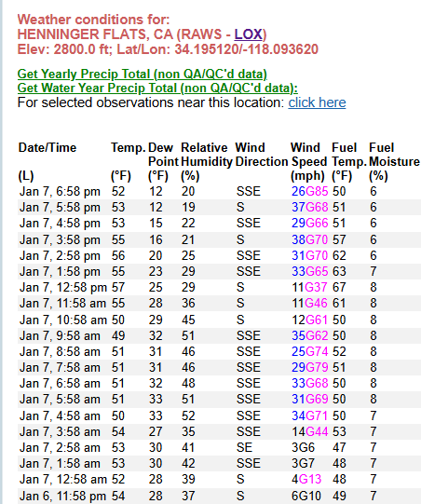This screenshot has height=504, width=421.
Task: Click the 'Jan 7, 6:58 am' date cell
Action: click(x=60, y=384)
